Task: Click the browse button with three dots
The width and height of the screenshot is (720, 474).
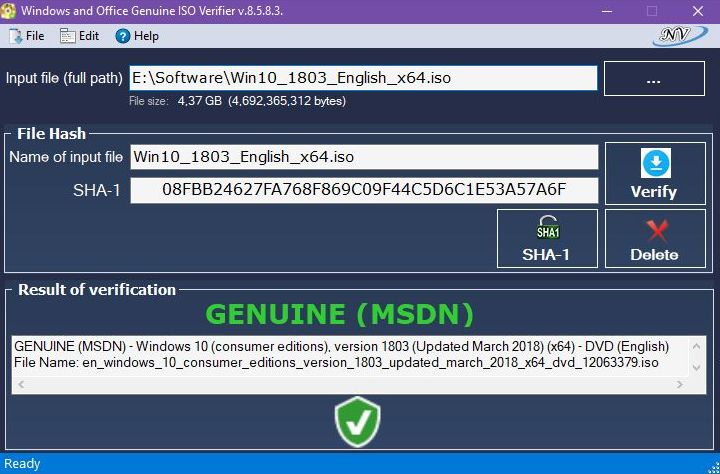Action: click(654, 79)
